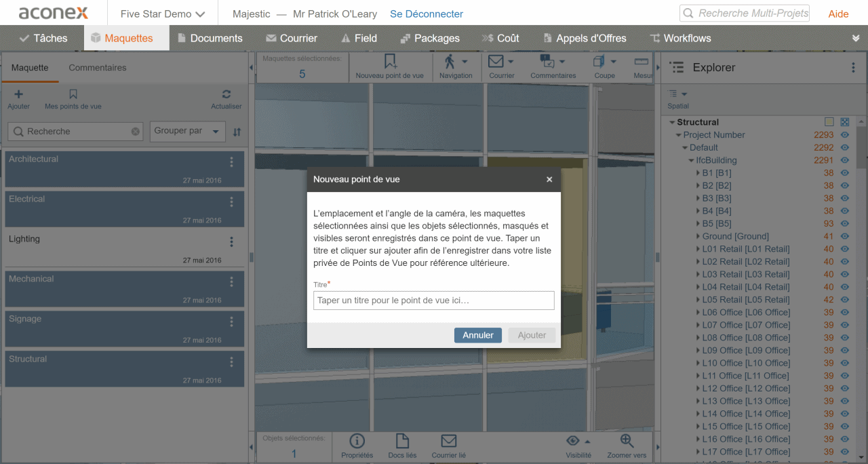This screenshot has width=868, height=464.
Task: Open the Coupe section tool
Action: point(605,67)
